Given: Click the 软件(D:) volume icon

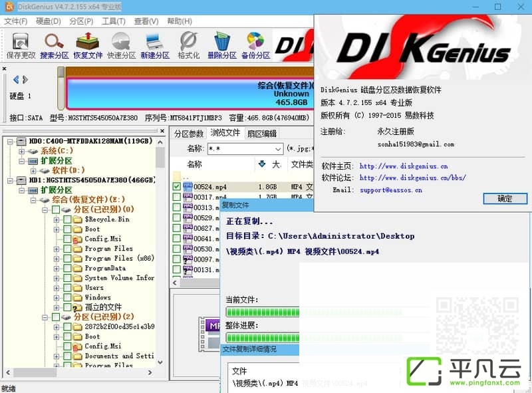Looking at the screenshot, I should point(45,171).
